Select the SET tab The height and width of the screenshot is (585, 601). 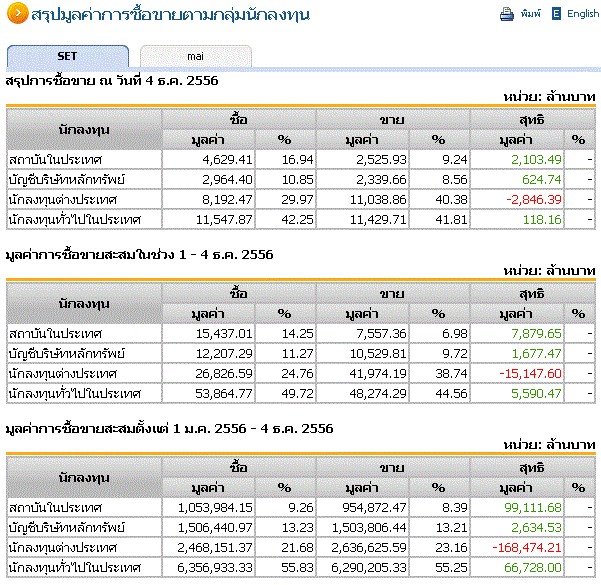pos(67,57)
